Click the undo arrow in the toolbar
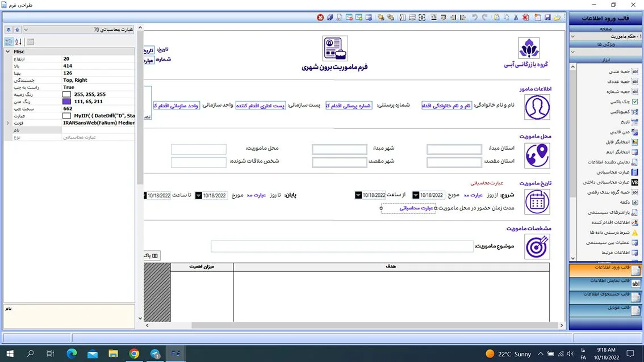The height and width of the screenshot is (362, 644). pyautogui.click(x=475, y=18)
